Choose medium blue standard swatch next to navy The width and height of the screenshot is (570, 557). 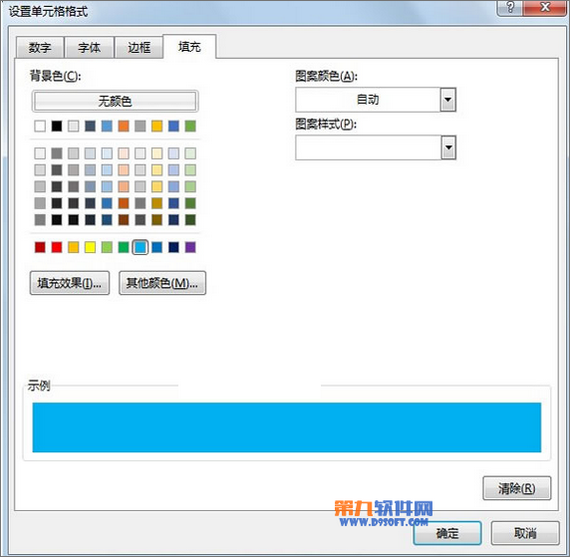[157, 247]
